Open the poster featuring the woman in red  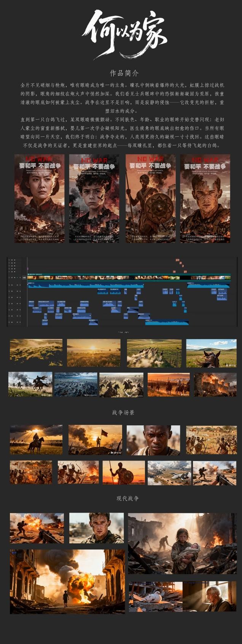click(40, 198)
